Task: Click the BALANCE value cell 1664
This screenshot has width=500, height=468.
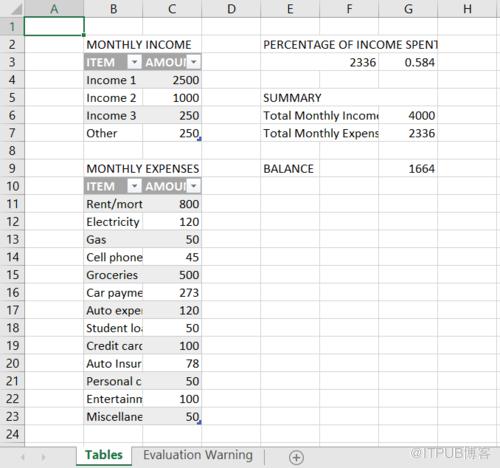Action: coord(408,168)
